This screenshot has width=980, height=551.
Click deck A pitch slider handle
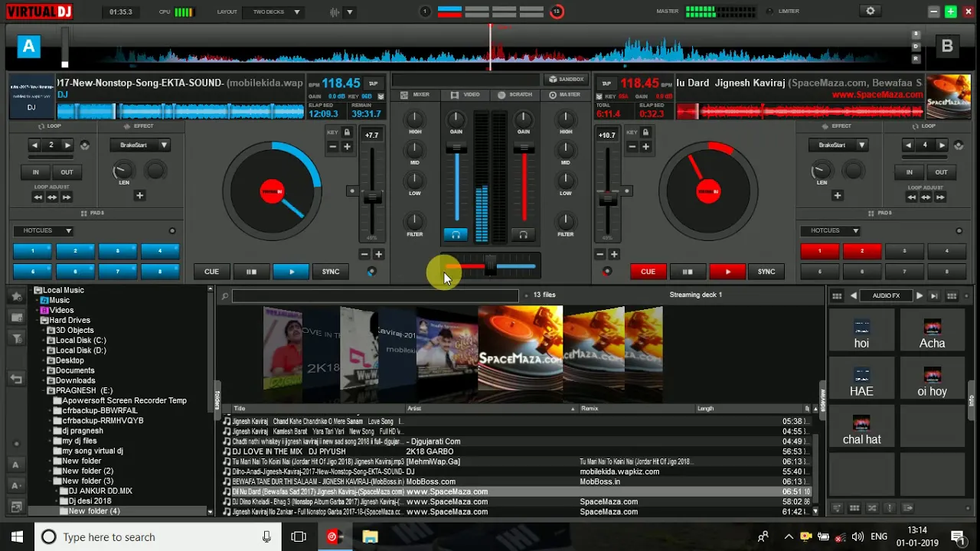(372, 198)
